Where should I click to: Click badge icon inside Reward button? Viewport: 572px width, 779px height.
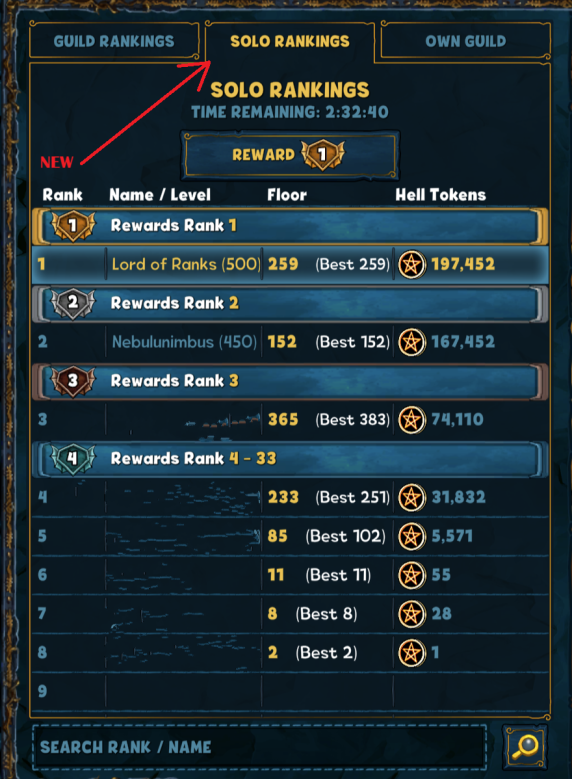click(323, 154)
